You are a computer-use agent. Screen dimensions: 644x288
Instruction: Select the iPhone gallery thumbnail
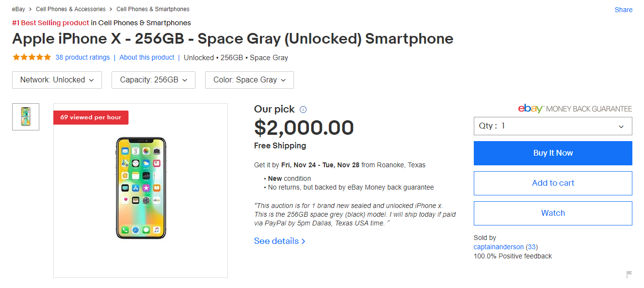[25, 116]
